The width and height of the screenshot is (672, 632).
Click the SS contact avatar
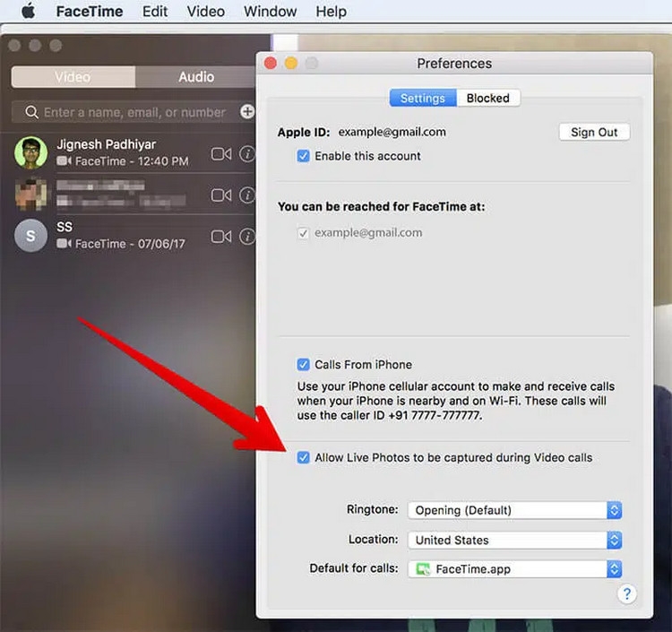30,236
